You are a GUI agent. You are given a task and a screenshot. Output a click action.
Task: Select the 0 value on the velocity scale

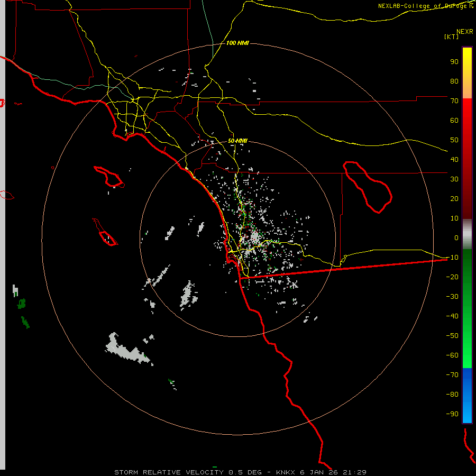click(456, 237)
